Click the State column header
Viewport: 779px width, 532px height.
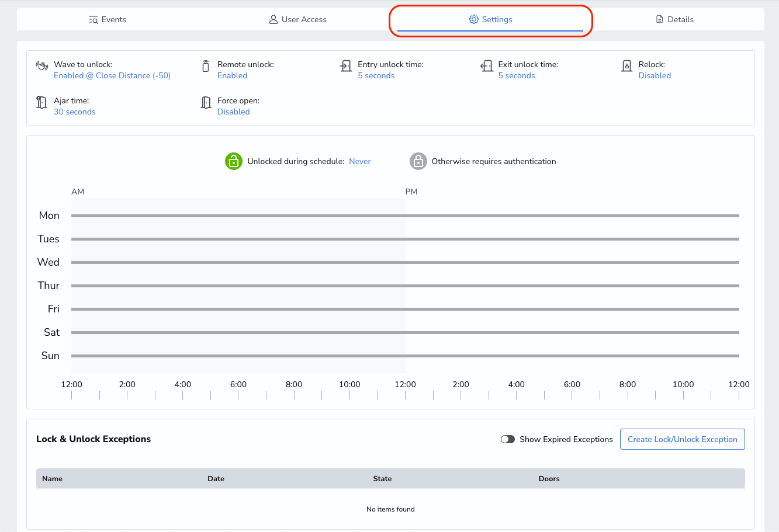382,478
